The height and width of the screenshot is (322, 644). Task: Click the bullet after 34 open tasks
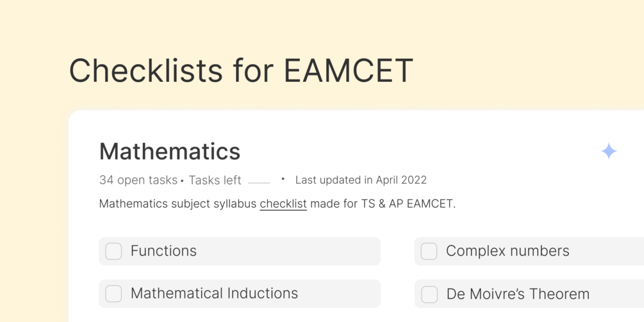click(183, 181)
